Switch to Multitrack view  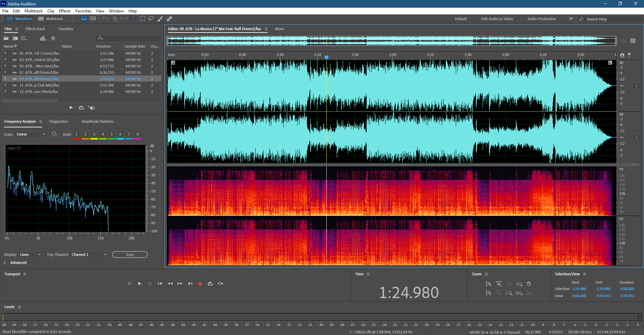51,19
